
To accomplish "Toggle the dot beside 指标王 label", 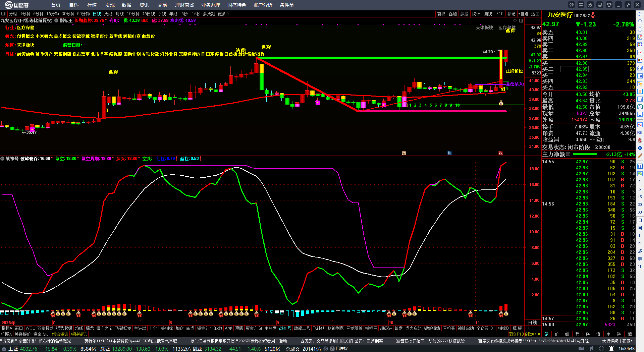I will point(56,21).
